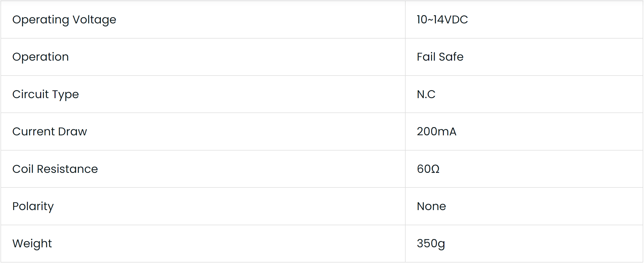Viewport: 644px width, 263px height.
Task: Click the Coil Resistance label
Action: click(55, 169)
